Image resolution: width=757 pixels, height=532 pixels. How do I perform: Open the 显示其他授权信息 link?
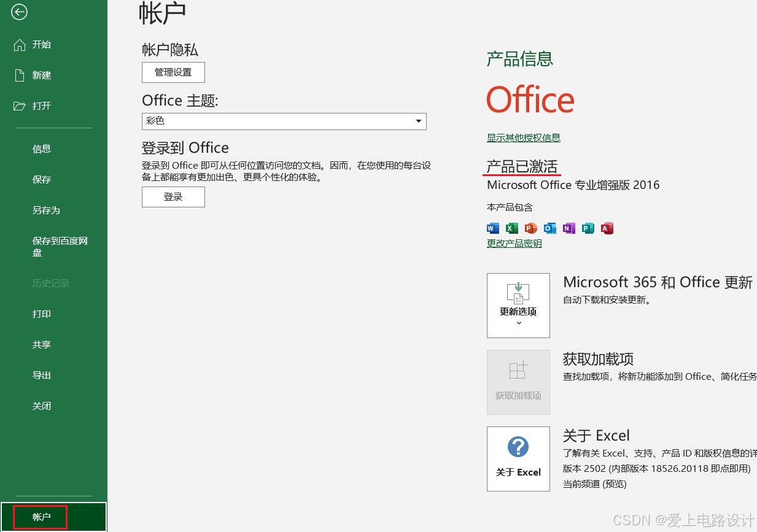[524, 138]
